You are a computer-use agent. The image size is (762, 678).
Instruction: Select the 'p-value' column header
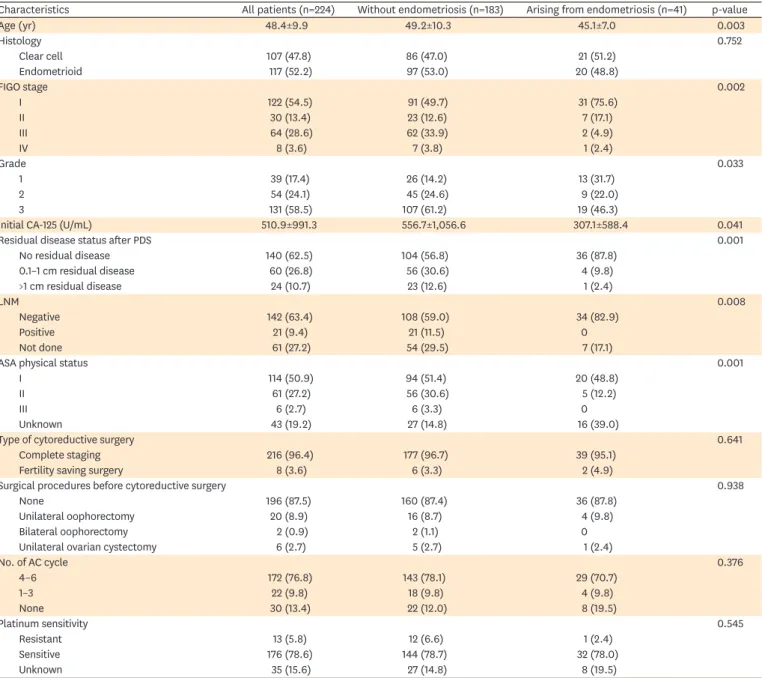tap(729, 10)
